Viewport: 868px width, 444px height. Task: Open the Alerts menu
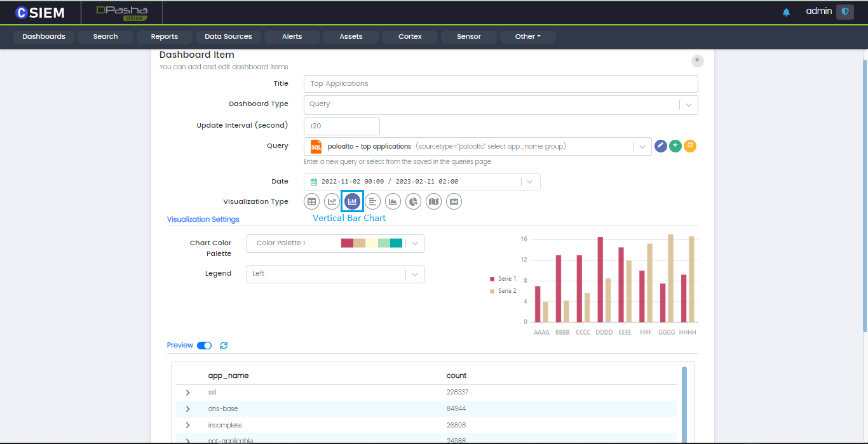click(x=292, y=37)
